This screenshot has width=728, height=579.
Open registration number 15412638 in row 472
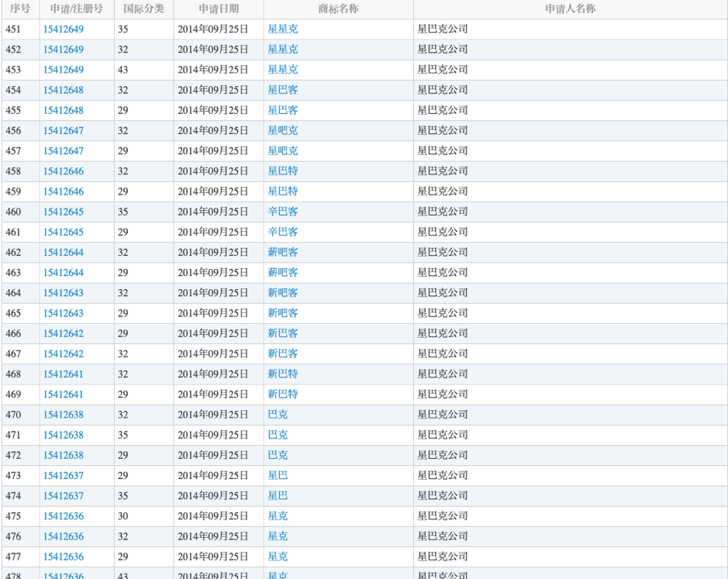(x=63, y=456)
